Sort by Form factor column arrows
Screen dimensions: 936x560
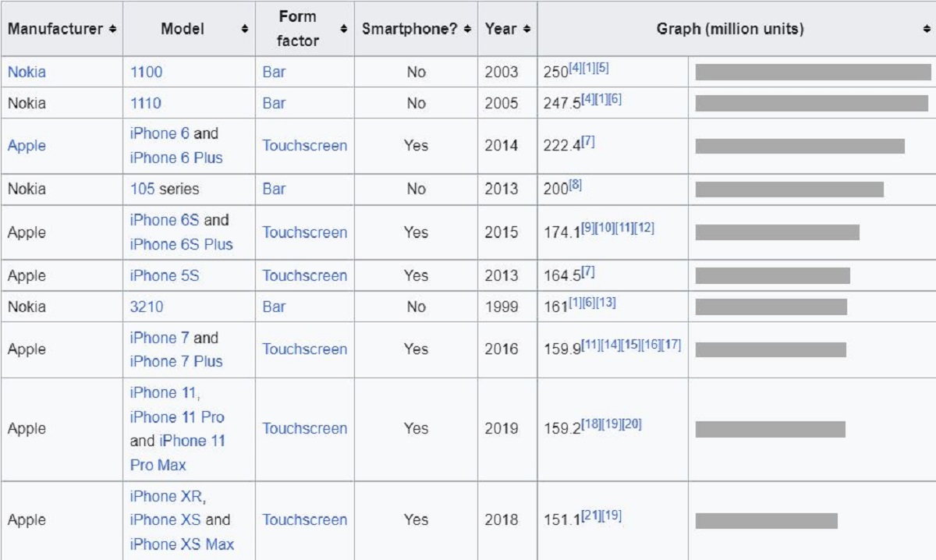[344, 29]
